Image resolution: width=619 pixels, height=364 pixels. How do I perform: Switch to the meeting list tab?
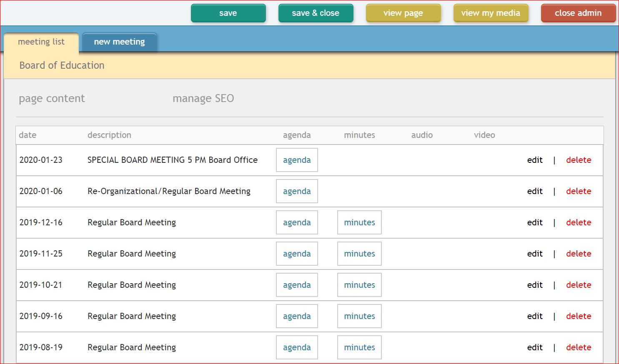(x=41, y=42)
